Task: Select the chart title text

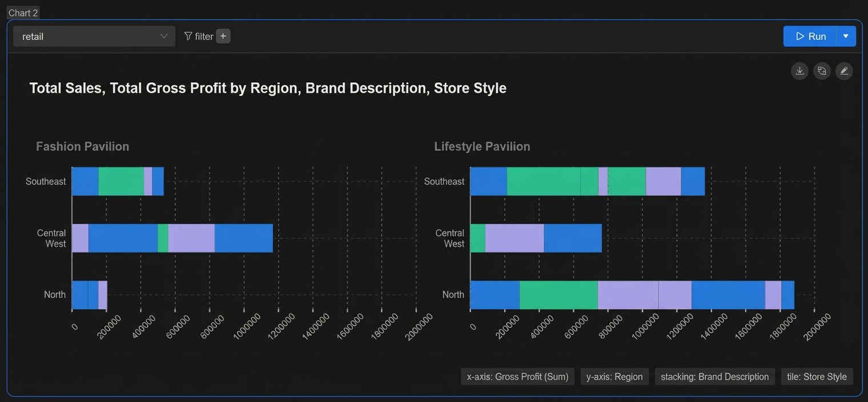Action: click(268, 88)
